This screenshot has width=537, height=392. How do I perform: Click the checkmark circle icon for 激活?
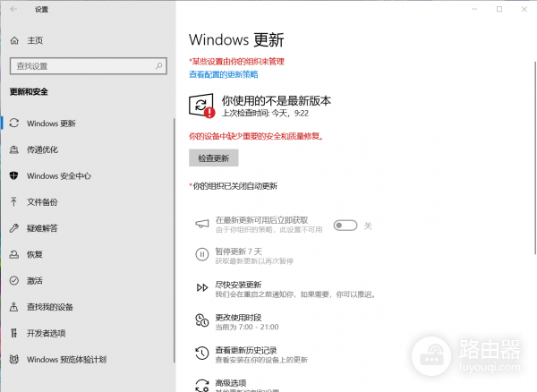[x=14, y=281]
